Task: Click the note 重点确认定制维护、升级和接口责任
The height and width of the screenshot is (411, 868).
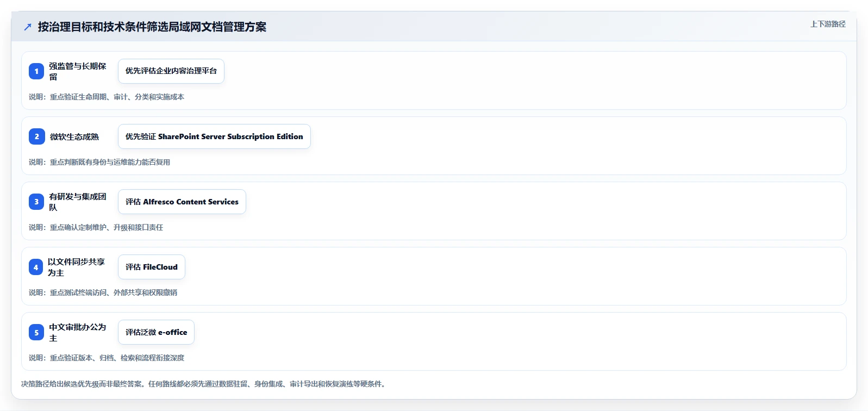Action: 107,227
